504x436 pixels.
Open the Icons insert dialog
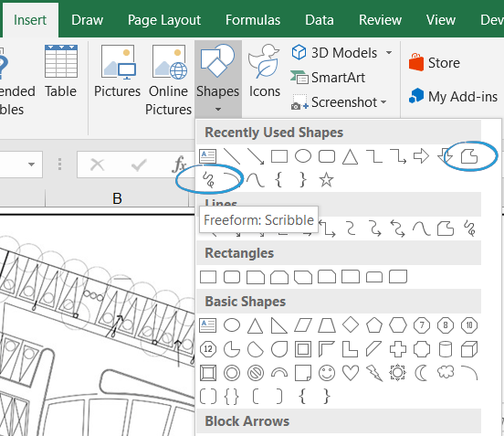[x=265, y=71]
